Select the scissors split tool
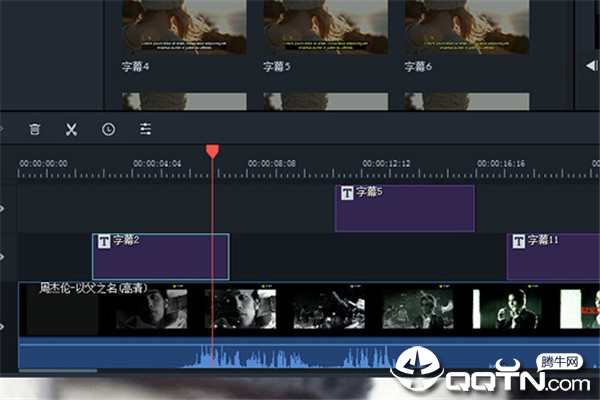Viewport: 600px width, 400px height. (x=71, y=129)
